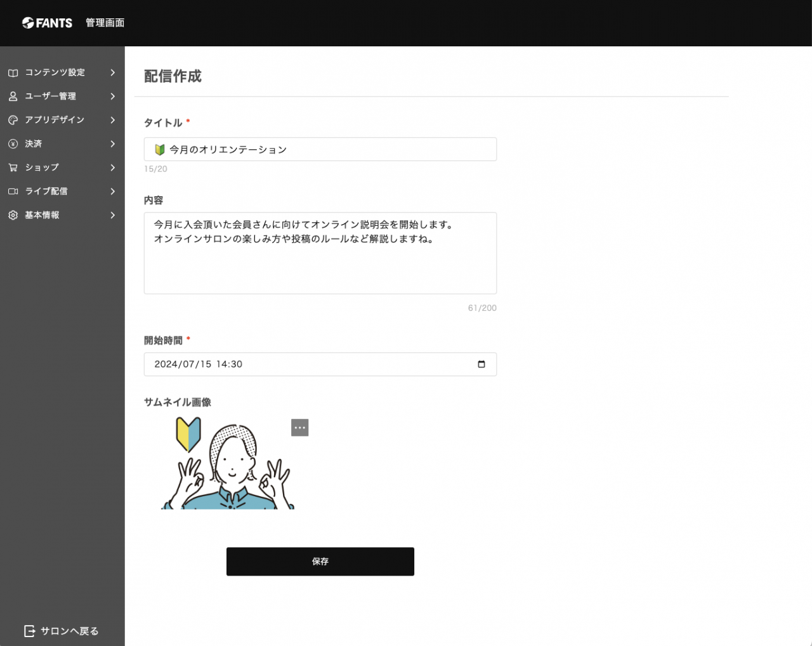
Task: Expand the アプリデザイン chevron
Action: (112, 120)
